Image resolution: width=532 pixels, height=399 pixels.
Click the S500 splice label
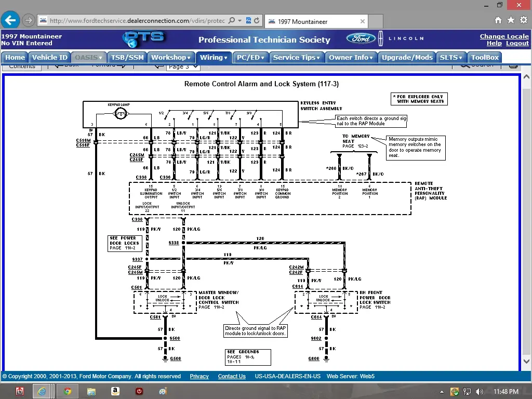(x=175, y=338)
